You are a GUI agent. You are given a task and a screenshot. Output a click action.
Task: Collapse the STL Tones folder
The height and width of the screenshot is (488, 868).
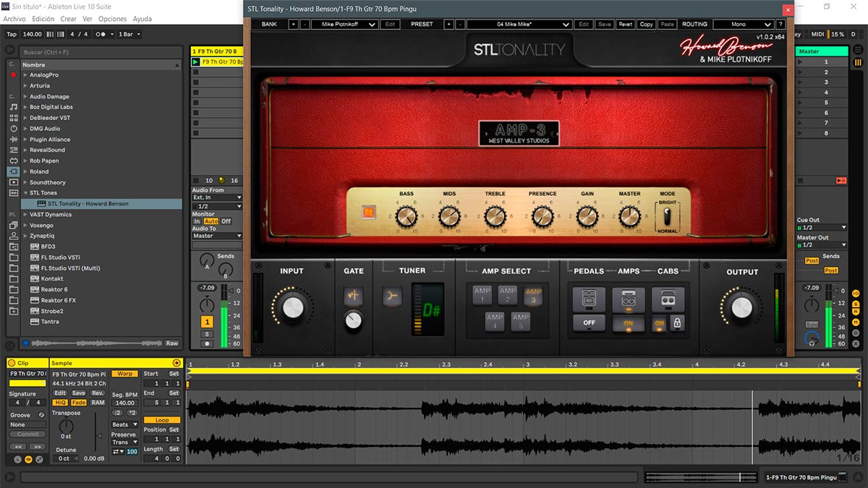coord(25,193)
